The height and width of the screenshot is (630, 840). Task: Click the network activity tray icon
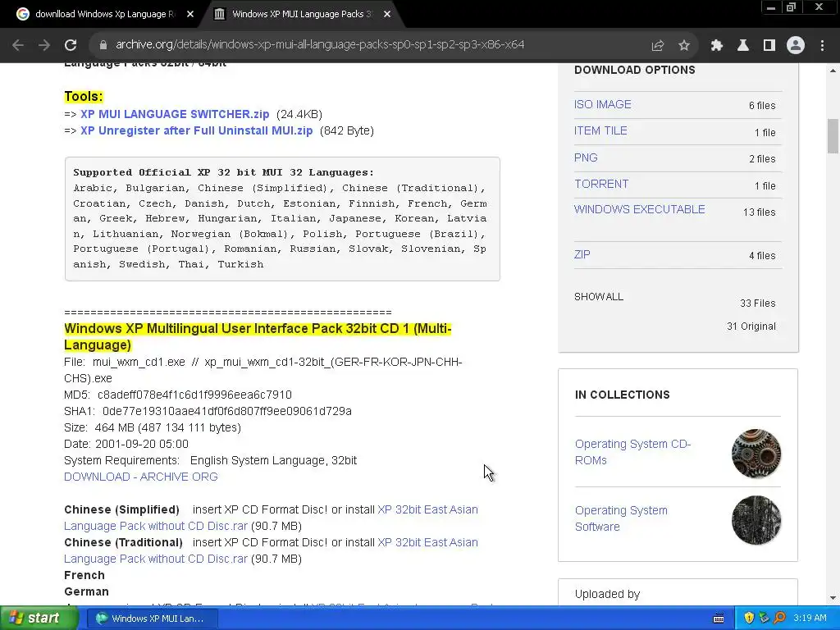tap(764, 619)
